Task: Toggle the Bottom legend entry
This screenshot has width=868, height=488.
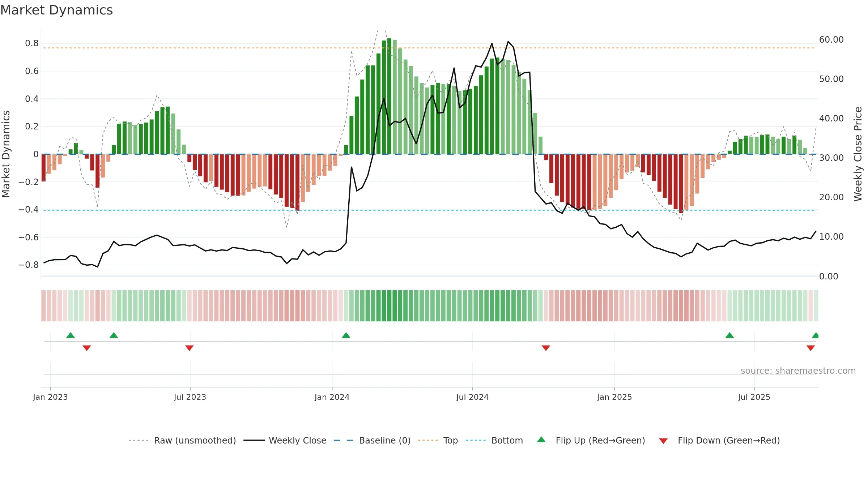Action: 494,440
